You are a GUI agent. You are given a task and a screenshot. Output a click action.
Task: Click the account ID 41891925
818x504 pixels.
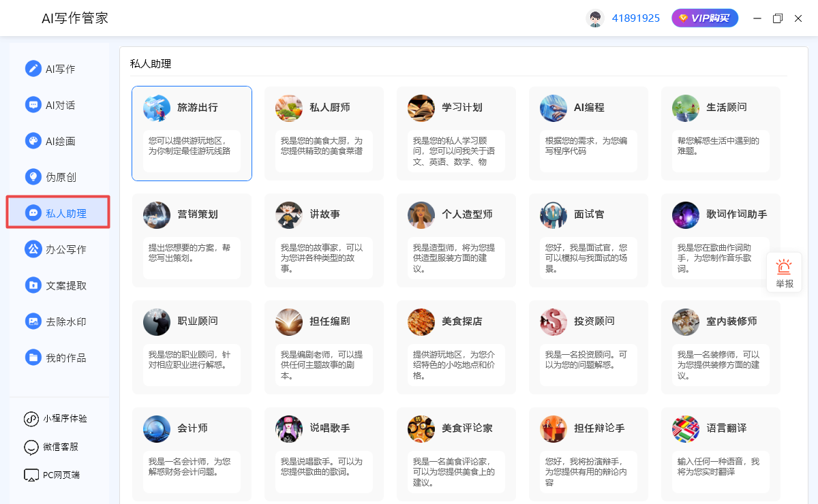[x=636, y=18]
